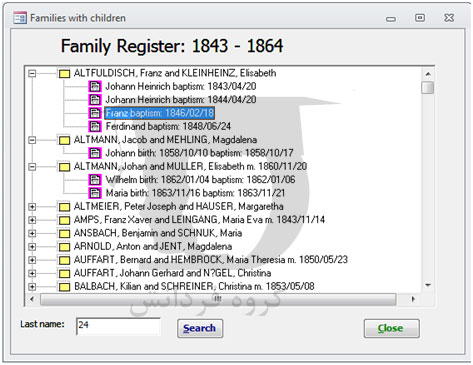Click the folder icon of ANSBACH, Benjamin family
This screenshot has height=365, width=473.
point(64,233)
